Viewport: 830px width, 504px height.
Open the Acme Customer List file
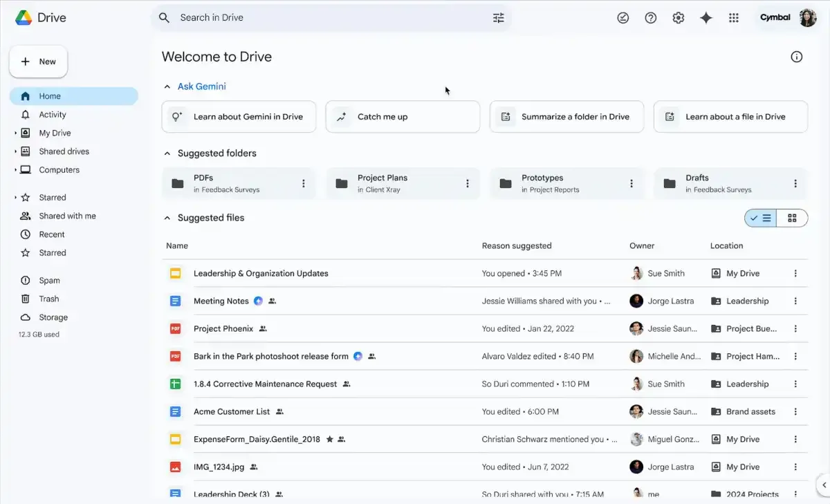[232, 411]
